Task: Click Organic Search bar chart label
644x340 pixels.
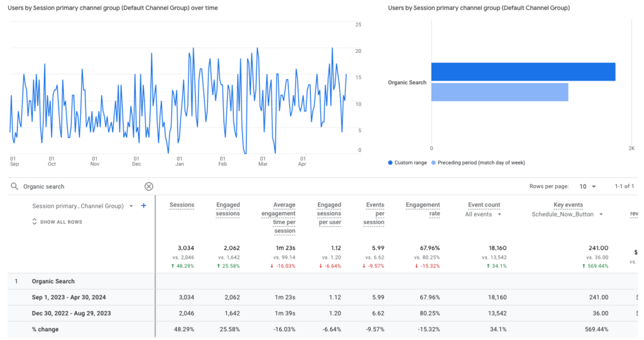Action: (x=407, y=82)
